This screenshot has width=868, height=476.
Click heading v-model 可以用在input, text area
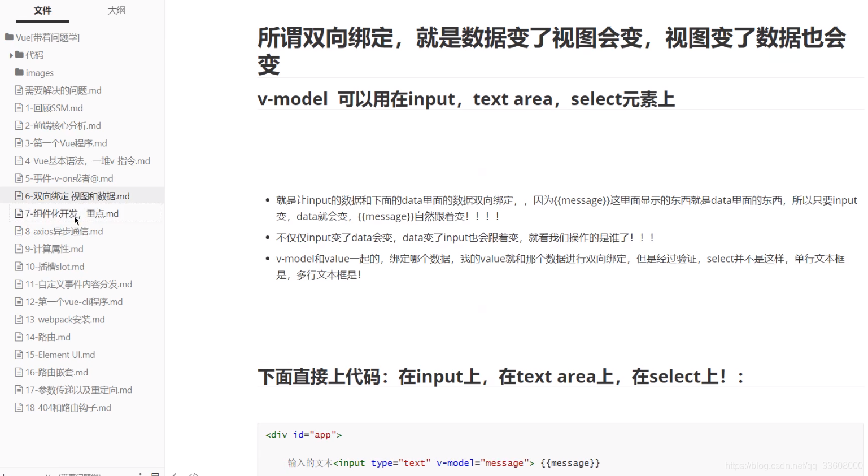click(x=466, y=99)
